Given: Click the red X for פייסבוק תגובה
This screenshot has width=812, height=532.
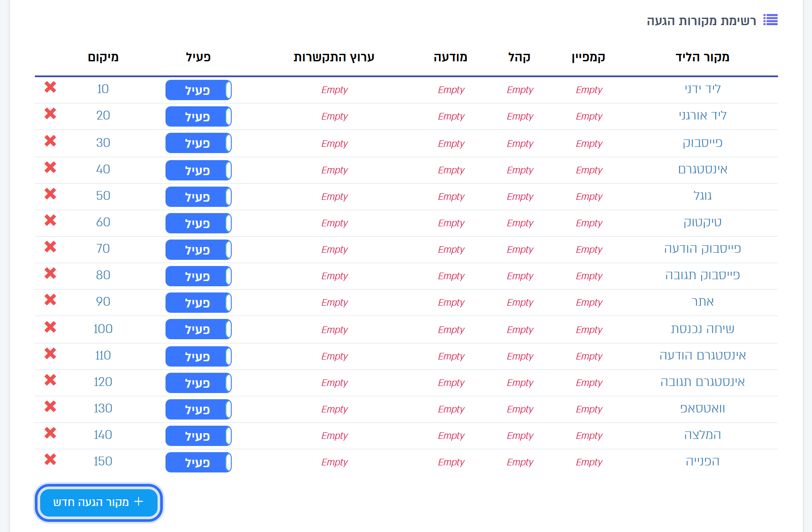Looking at the screenshot, I should pos(50,273).
